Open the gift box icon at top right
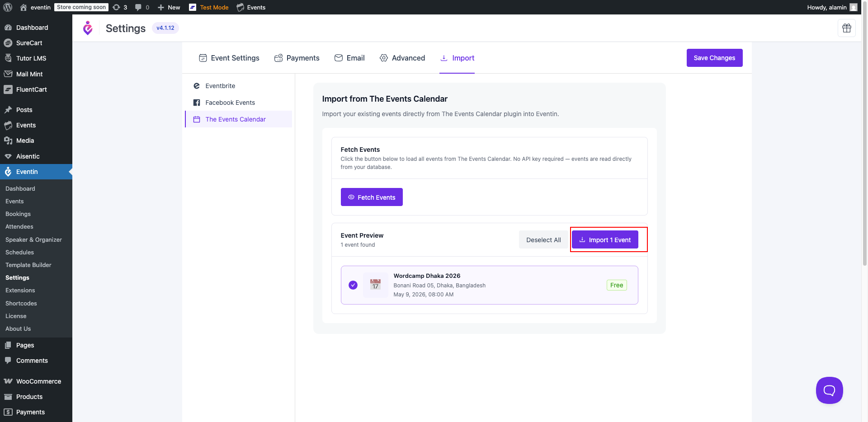This screenshot has height=422, width=868. pos(846,28)
